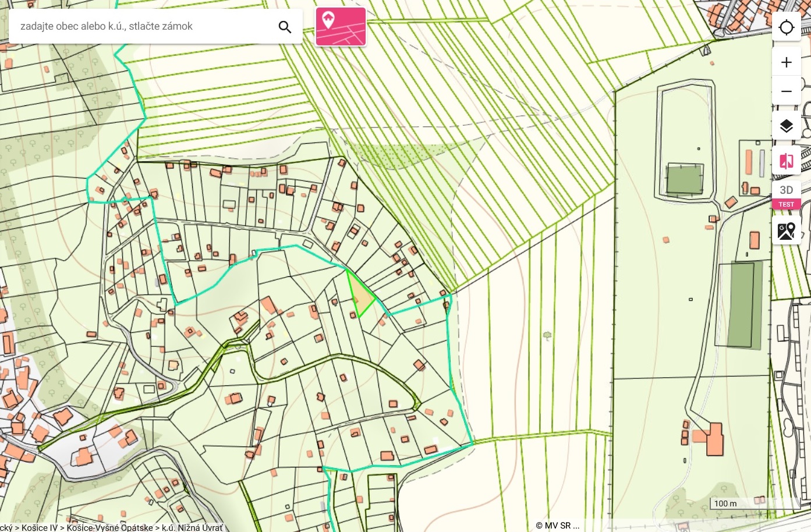Open Košice-Vyšné Opátske breadcrumb link
811x532 pixels.
pos(109,527)
